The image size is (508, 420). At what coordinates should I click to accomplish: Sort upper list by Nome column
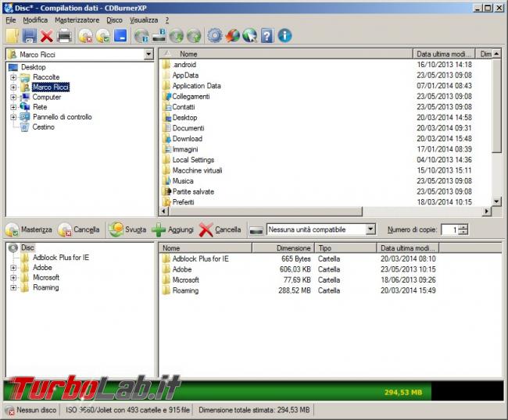[x=286, y=54]
